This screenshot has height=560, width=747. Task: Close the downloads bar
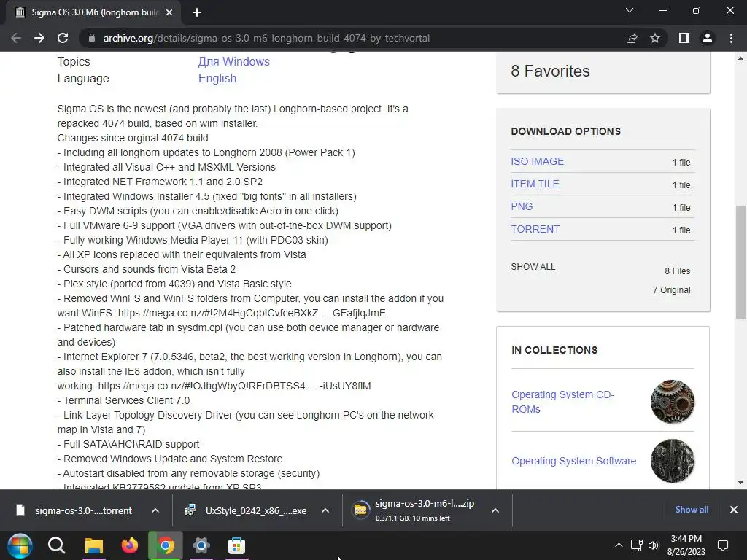(734, 510)
